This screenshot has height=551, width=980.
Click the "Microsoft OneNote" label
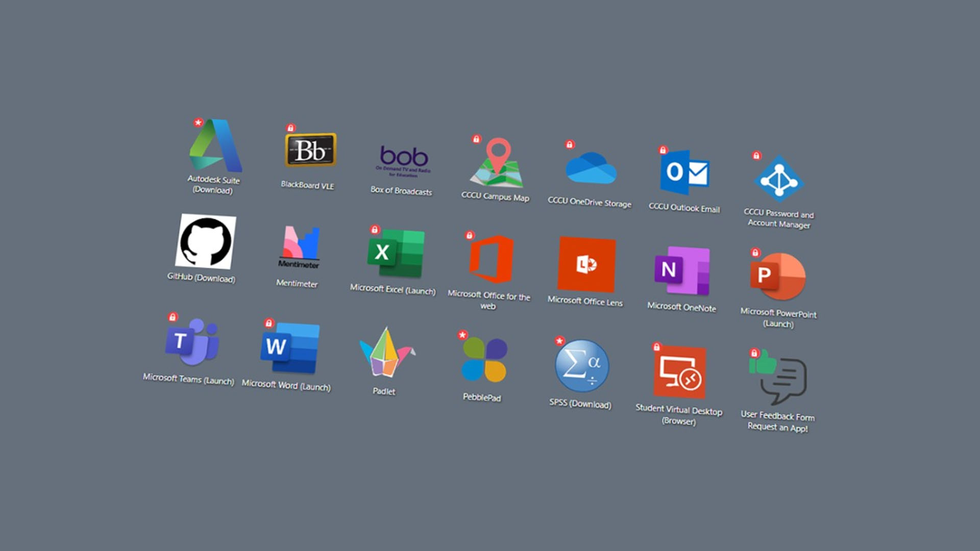click(681, 307)
